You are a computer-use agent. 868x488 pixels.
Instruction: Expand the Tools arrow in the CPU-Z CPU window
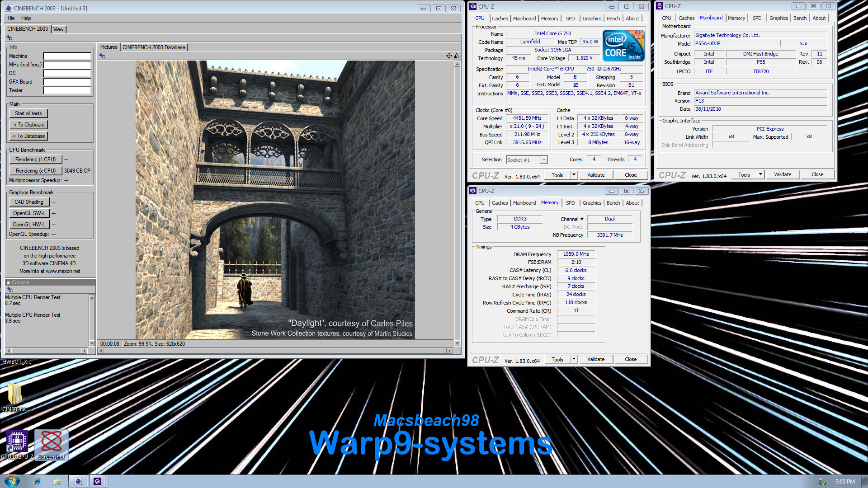[574, 175]
